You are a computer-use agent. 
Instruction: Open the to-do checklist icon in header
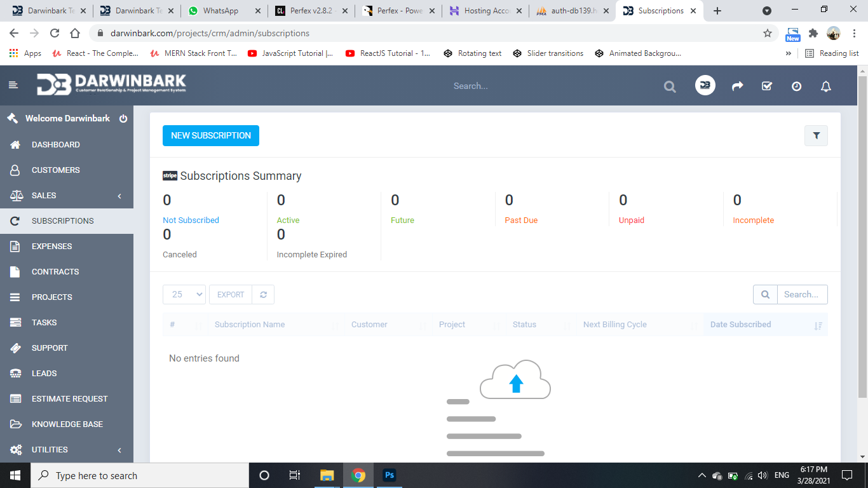click(x=767, y=86)
